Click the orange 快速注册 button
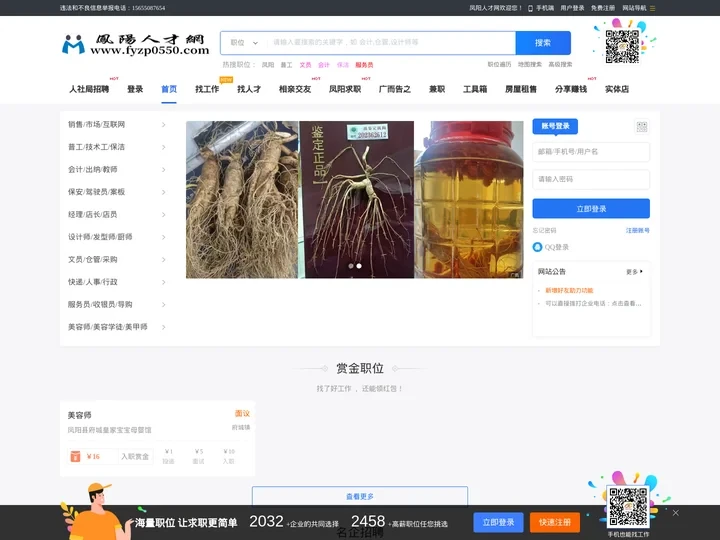Viewport: 720px width, 540px height. [555, 523]
